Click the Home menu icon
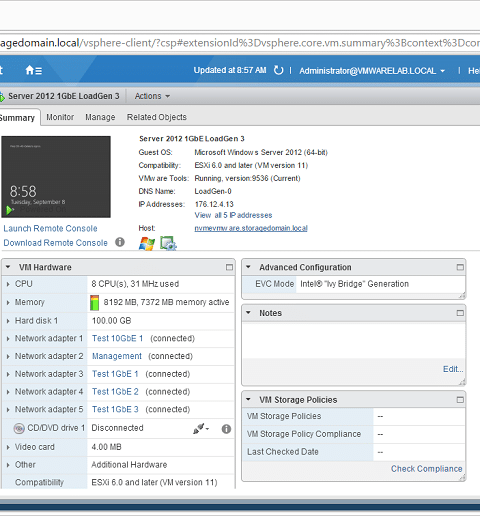Viewport: 480px width, 516px height. (33, 70)
